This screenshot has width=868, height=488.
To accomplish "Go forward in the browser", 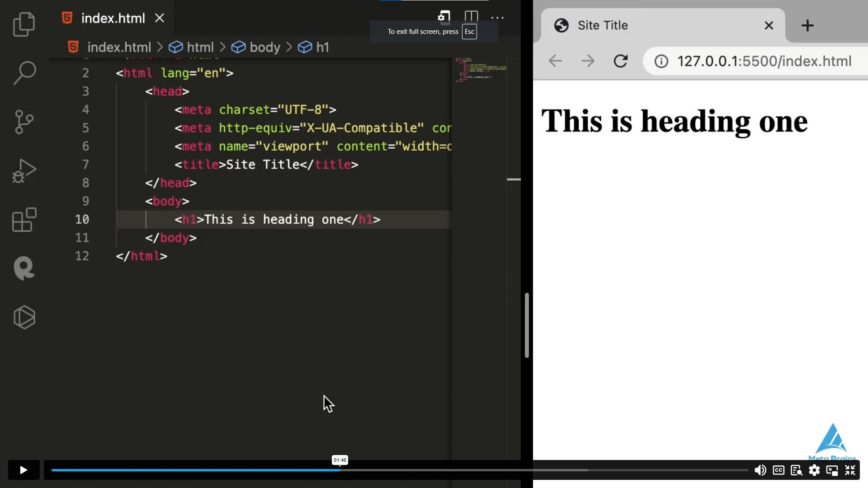I will click(588, 61).
